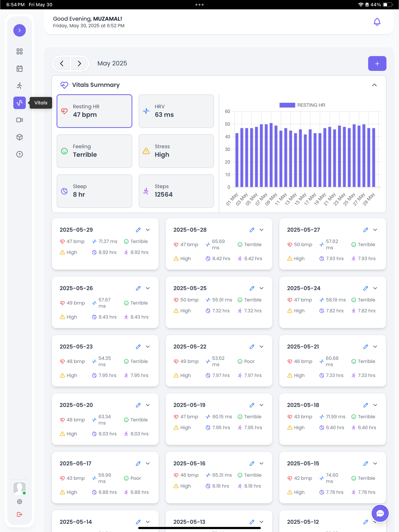The image size is (399, 532).
Task: Open the package box icon in sidebar
Action: 20,137
